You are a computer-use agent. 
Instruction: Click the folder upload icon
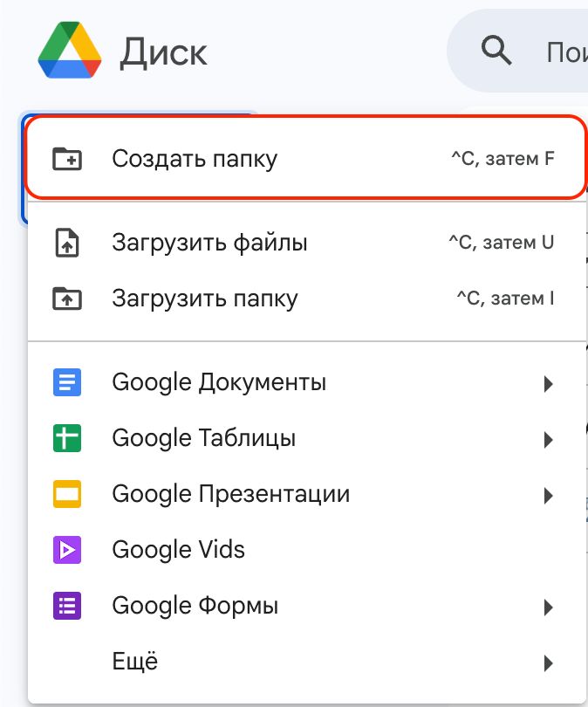click(x=67, y=299)
